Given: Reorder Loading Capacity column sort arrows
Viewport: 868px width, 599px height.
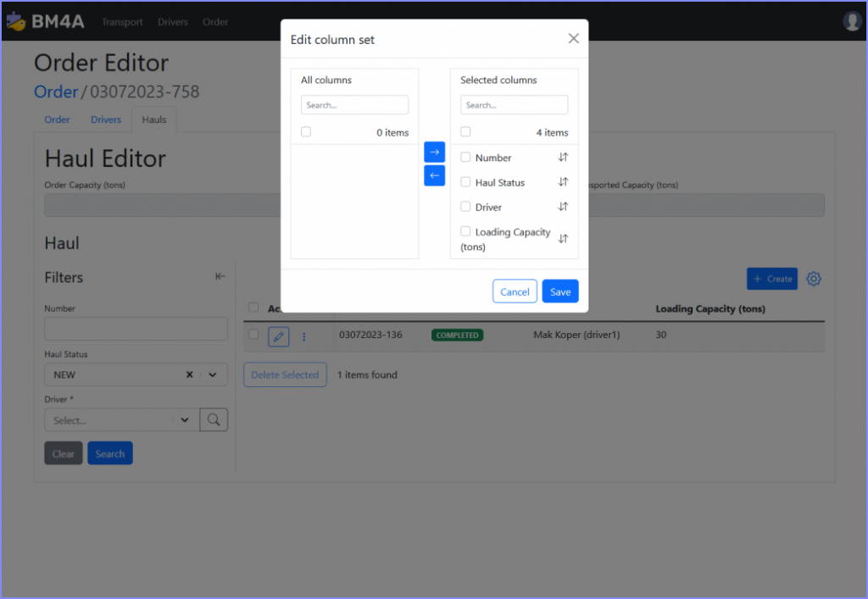Looking at the screenshot, I should (563, 238).
